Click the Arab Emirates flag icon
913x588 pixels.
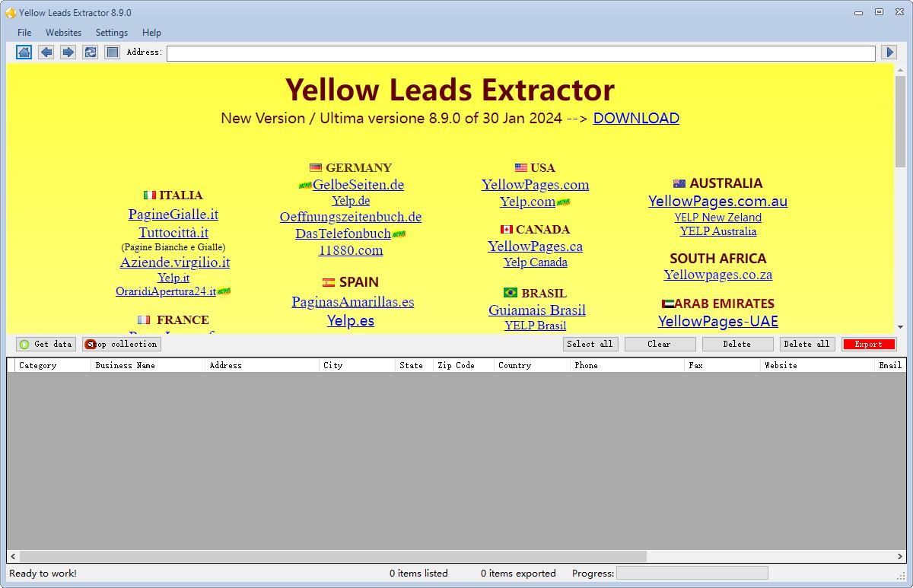coord(668,304)
